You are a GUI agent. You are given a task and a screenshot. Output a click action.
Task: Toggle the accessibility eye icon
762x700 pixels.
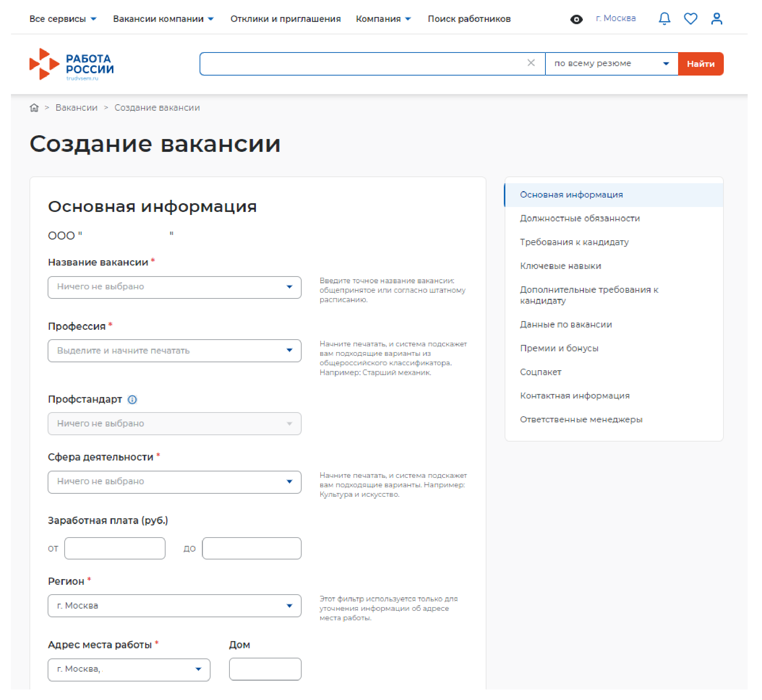click(577, 19)
